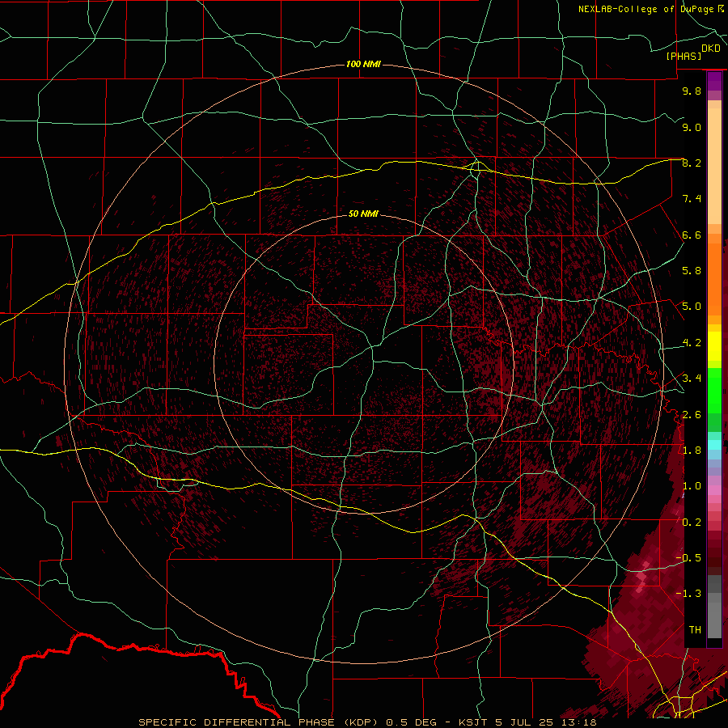The height and width of the screenshot is (728, 728).
Task: Click the 2.6 value on the color scale
Action: pyautogui.click(x=692, y=415)
